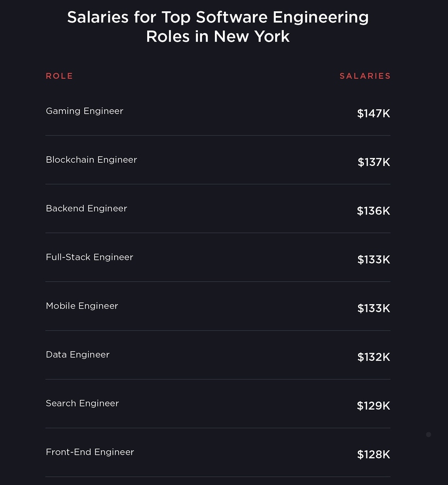This screenshot has height=485, width=448.
Task: Click the Front-End Engineer role
Action: pos(90,452)
